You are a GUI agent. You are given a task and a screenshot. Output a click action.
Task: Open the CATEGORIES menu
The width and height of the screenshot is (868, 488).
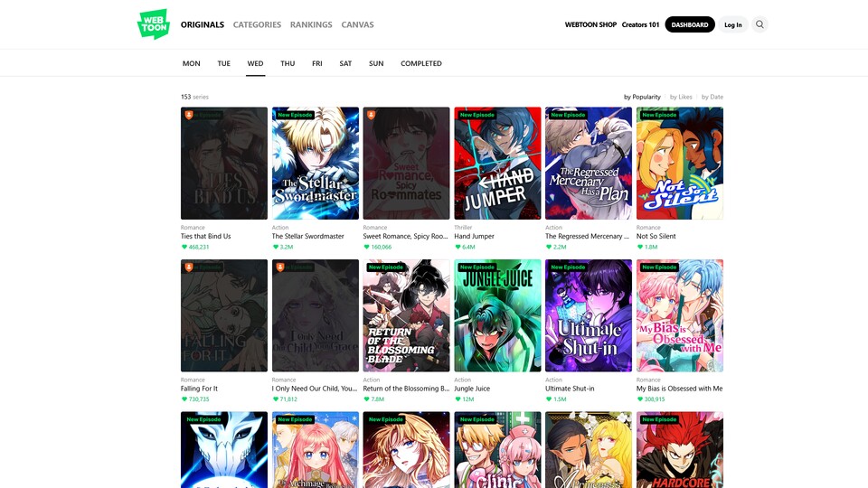point(257,24)
